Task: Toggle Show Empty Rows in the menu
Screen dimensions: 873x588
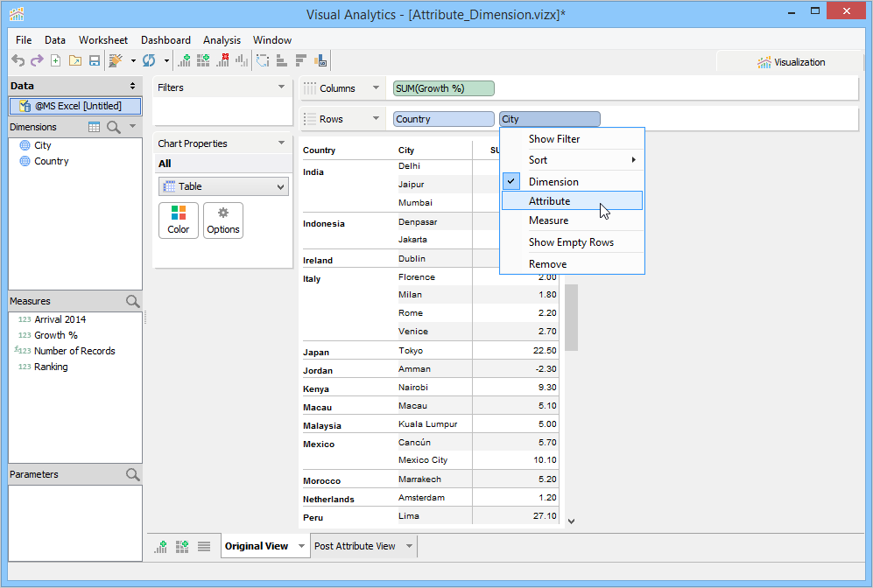Action: 573,242
